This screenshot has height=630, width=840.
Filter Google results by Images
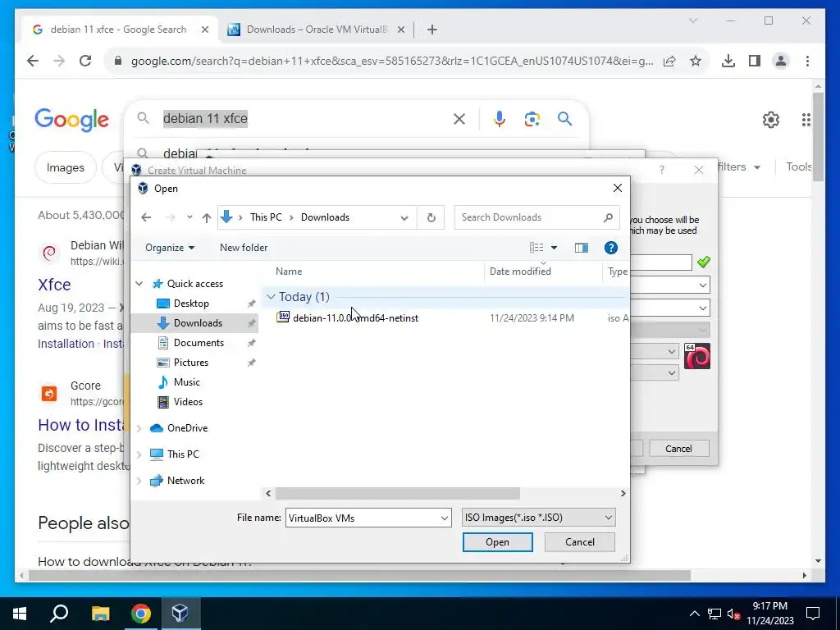[66, 167]
